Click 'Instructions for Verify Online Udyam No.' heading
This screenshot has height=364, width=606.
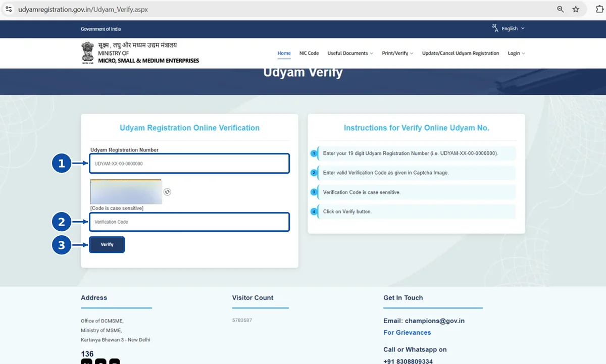coord(417,128)
